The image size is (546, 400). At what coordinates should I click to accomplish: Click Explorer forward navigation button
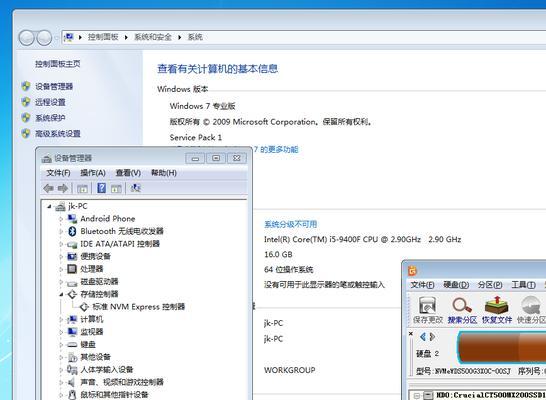(x=44, y=38)
